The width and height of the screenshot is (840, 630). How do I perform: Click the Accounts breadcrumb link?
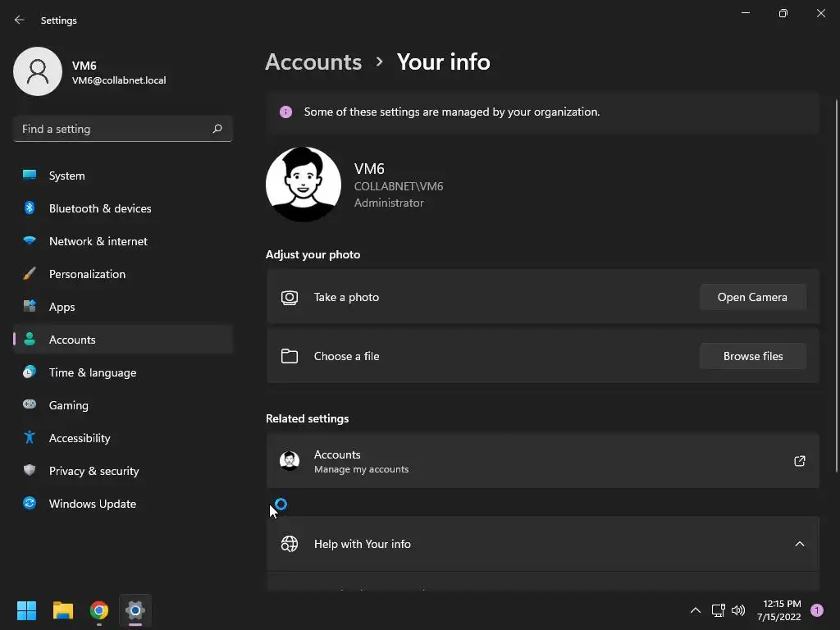tap(313, 62)
